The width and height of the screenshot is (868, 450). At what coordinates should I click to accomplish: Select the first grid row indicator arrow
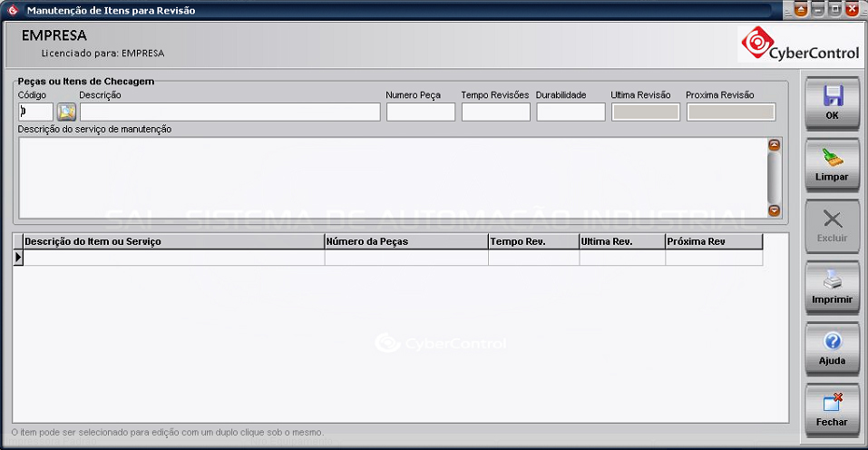pyautogui.click(x=18, y=258)
